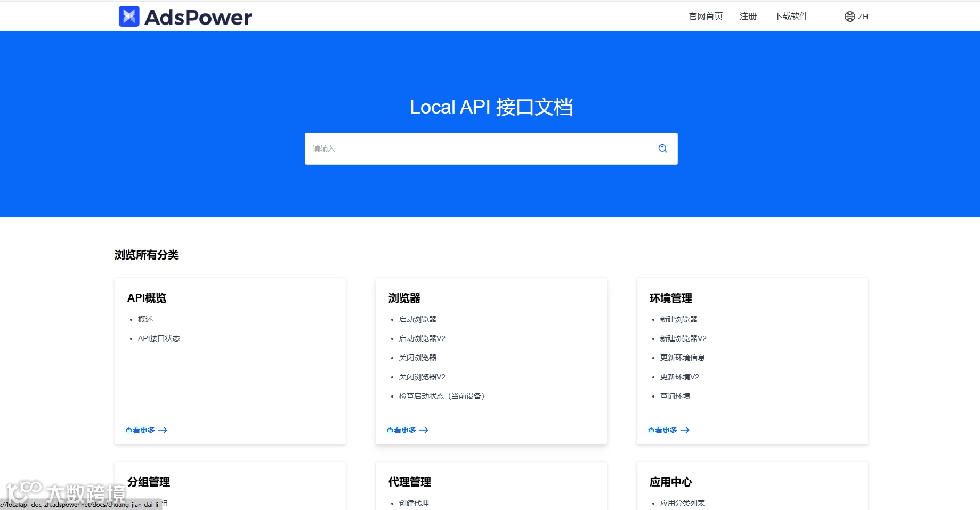Select the 应用中心 card heading
This screenshot has width=980, height=510.
pyautogui.click(x=671, y=482)
